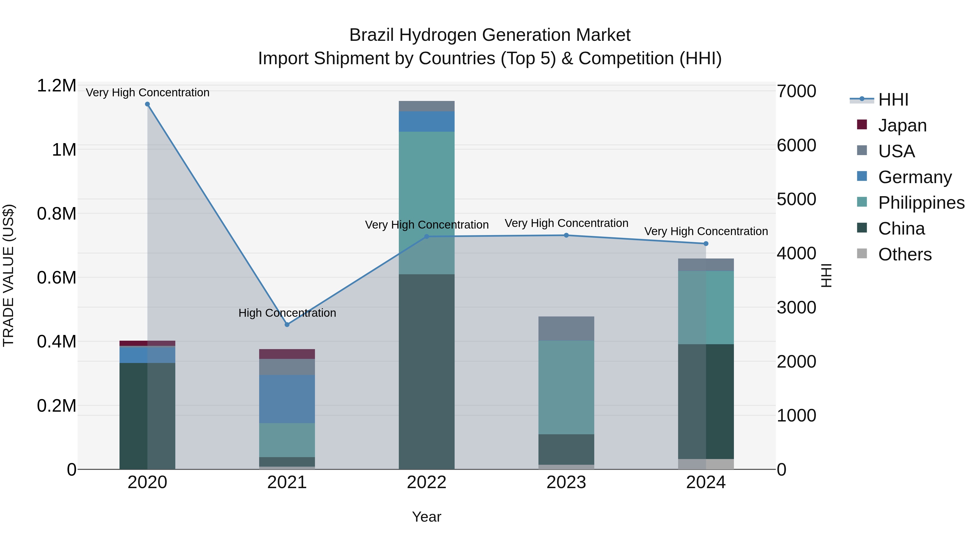
Task: Select the USA bar segment in 2024
Action: coord(706,265)
